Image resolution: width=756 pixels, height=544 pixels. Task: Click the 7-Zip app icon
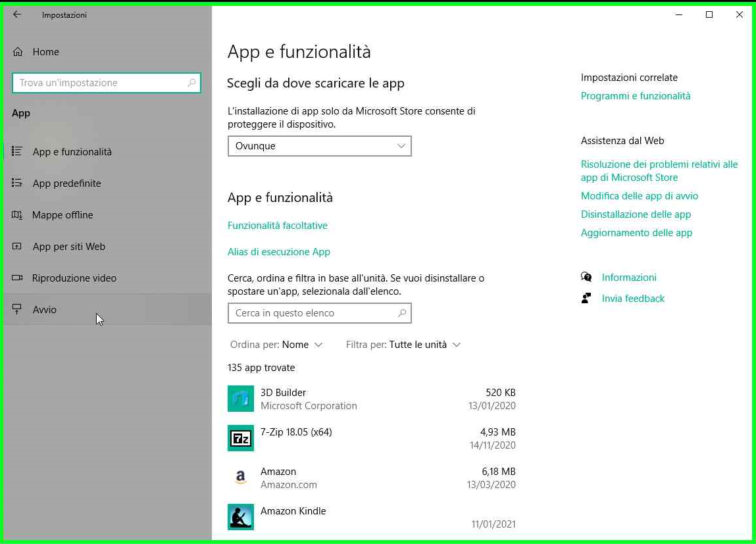[241, 438]
